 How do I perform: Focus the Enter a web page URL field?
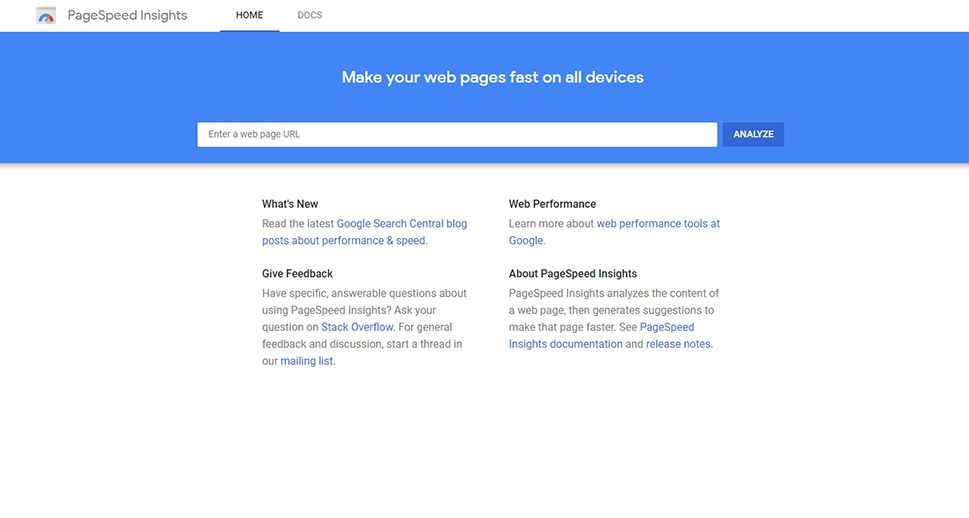[457, 134]
